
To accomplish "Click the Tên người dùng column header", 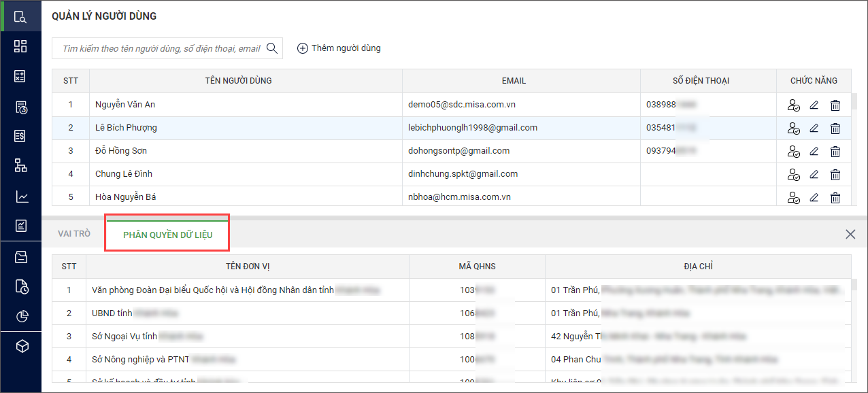I will click(238, 81).
